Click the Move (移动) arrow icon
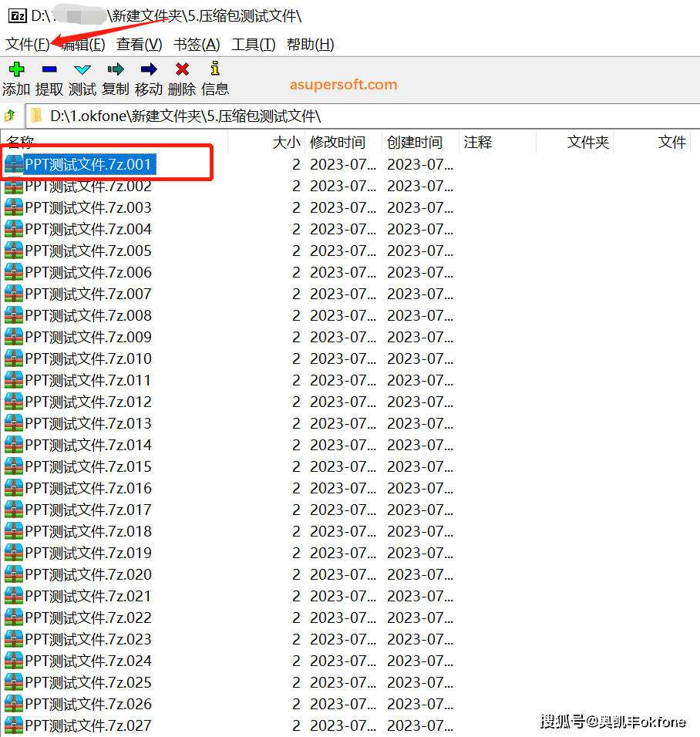The width and height of the screenshot is (700, 737). (149, 70)
